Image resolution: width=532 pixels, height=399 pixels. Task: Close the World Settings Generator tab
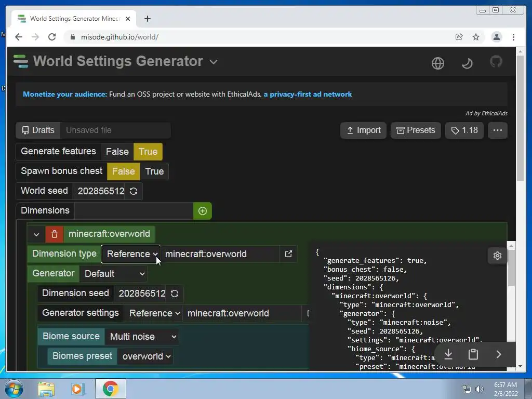tap(128, 19)
